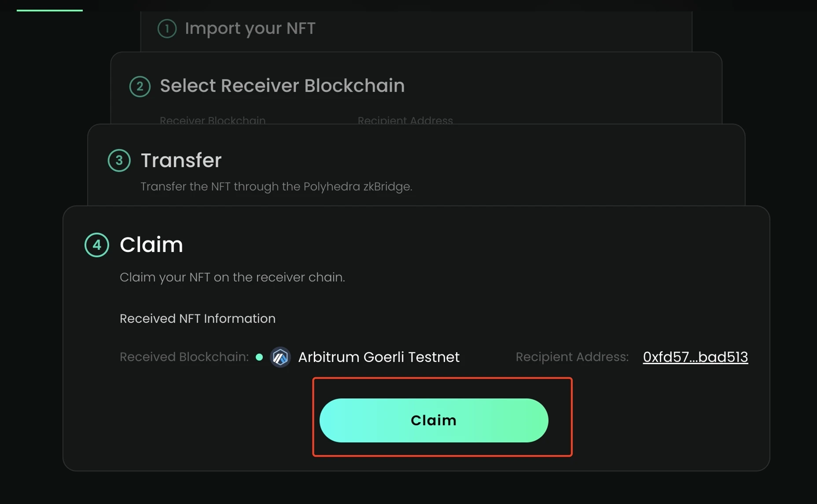Expand the Select Receiver Blockchain step

282,86
